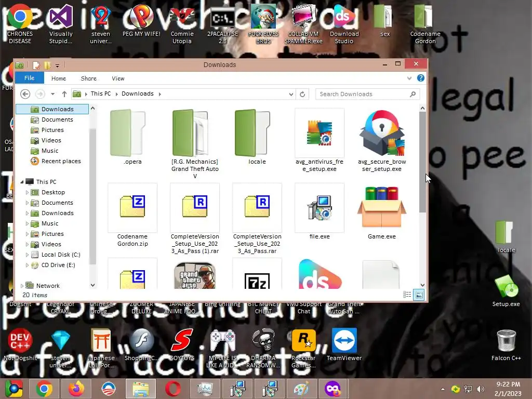The image size is (532, 399).
Task: Select avg_antivirus_free_setup.exe file
Action: click(x=320, y=140)
